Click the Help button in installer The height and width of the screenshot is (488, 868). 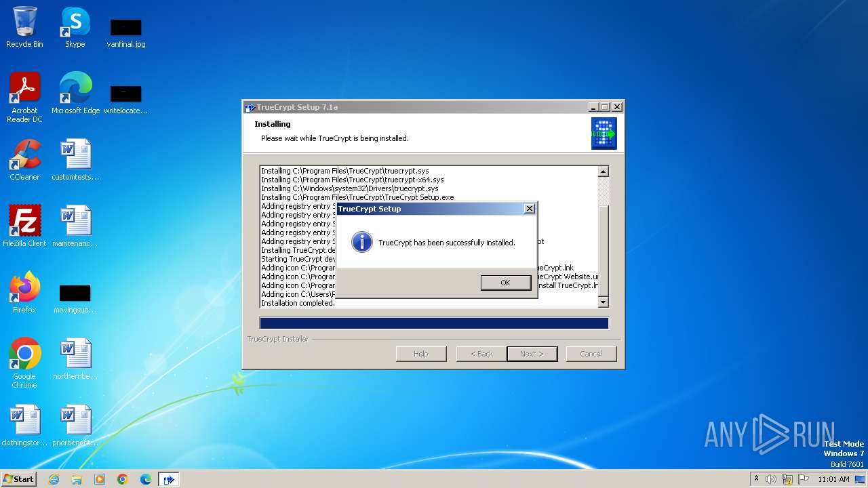(421, 354)
